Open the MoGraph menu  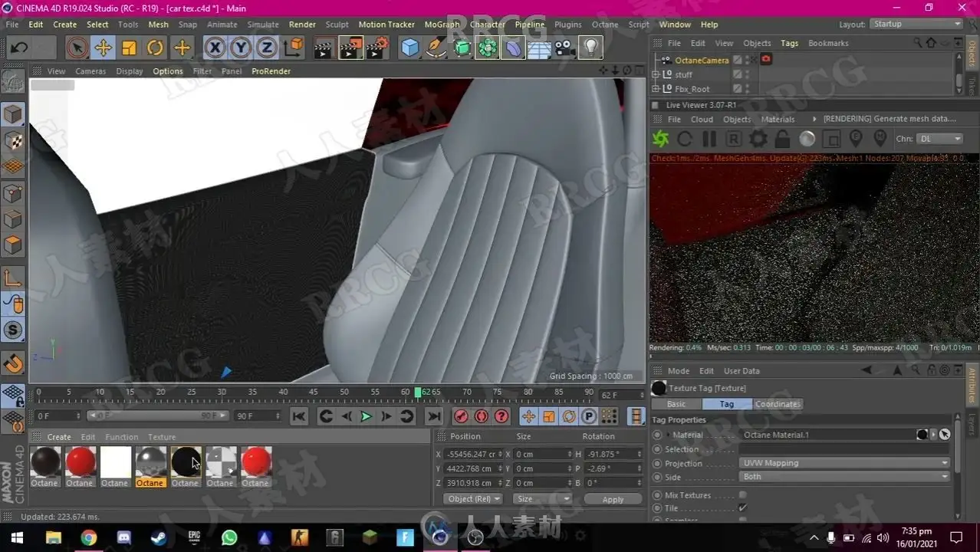442,25
